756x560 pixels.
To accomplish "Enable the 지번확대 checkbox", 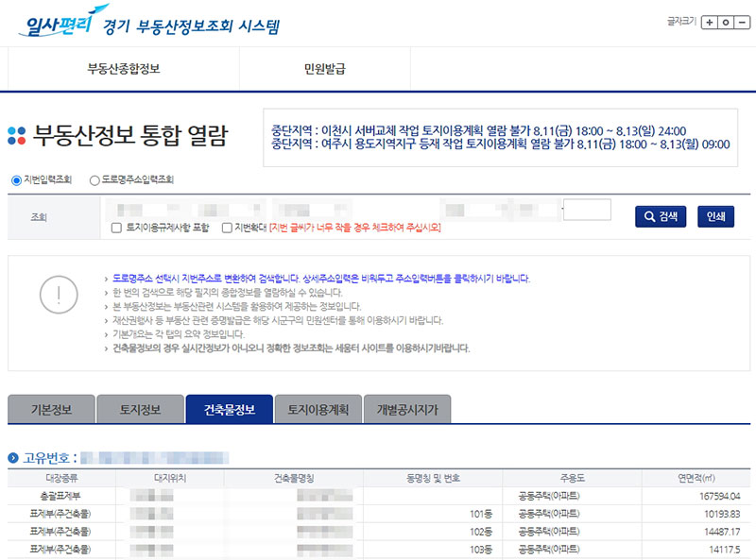I will point(227,226).
